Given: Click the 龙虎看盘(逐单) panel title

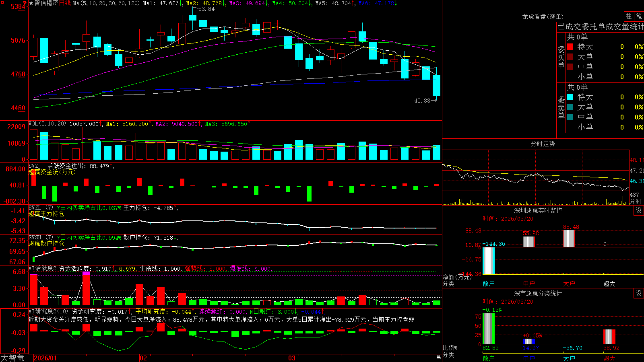Looking at the screenshot, I should 543,16.
